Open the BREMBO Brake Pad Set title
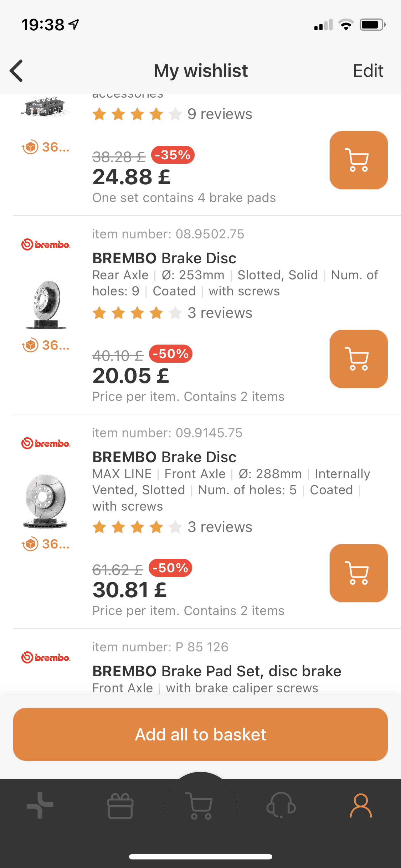 217,671
